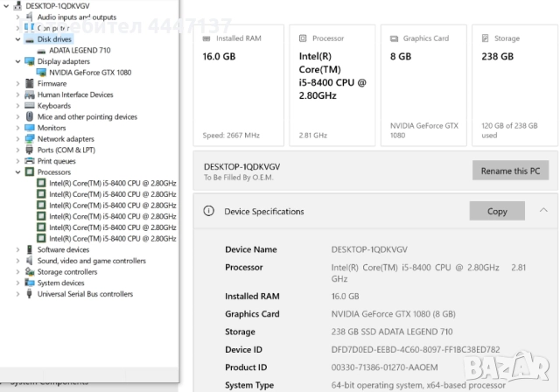
Task: Click the Firmware category icon
Action: [30, 84]
